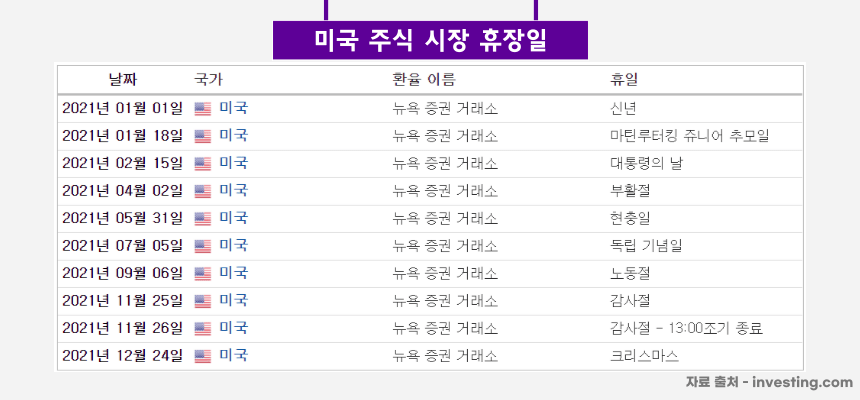The width and height of the screenshot is (860, 400).
Task: Open 미국 link in 2021년 05월 31일 row
Action: [234, 218]
